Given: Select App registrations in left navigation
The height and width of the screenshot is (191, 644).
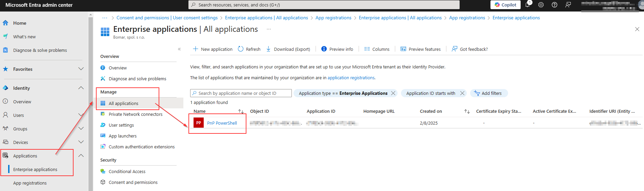Looking at the screenshot, I should point(30,183).
